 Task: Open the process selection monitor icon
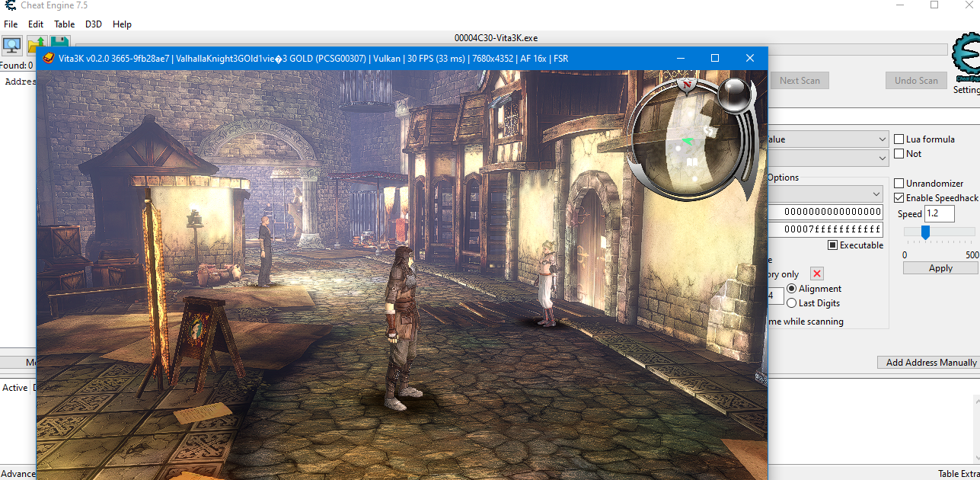pos(12,44)
